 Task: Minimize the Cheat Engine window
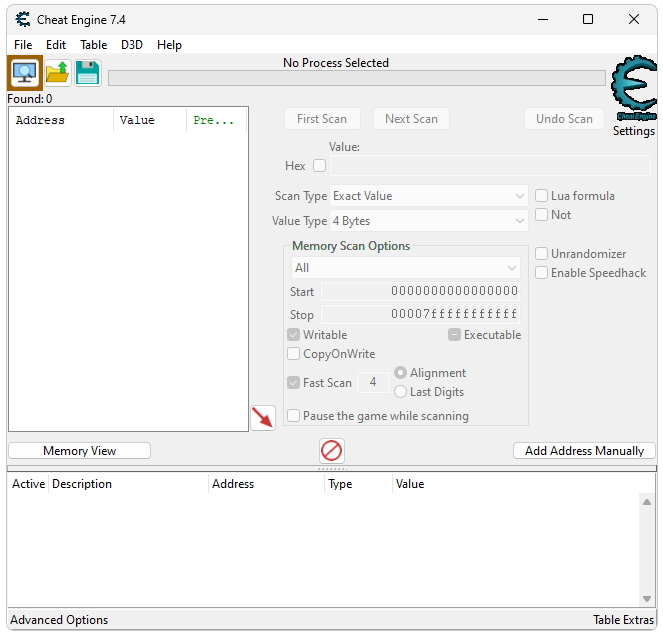[543, 19]
